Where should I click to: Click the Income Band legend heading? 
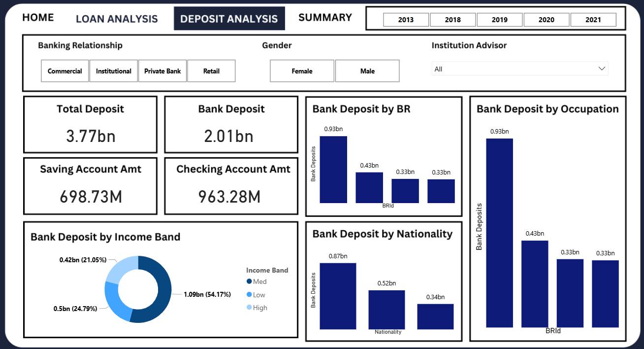click(267, 270)
